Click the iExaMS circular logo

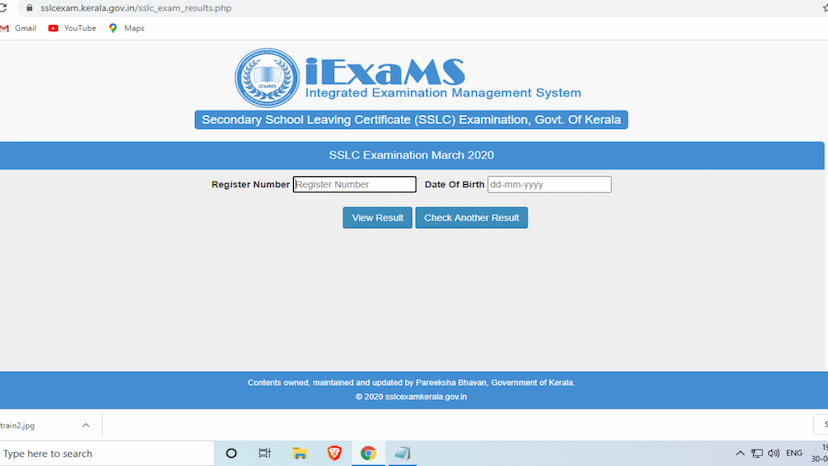point(267,78)
